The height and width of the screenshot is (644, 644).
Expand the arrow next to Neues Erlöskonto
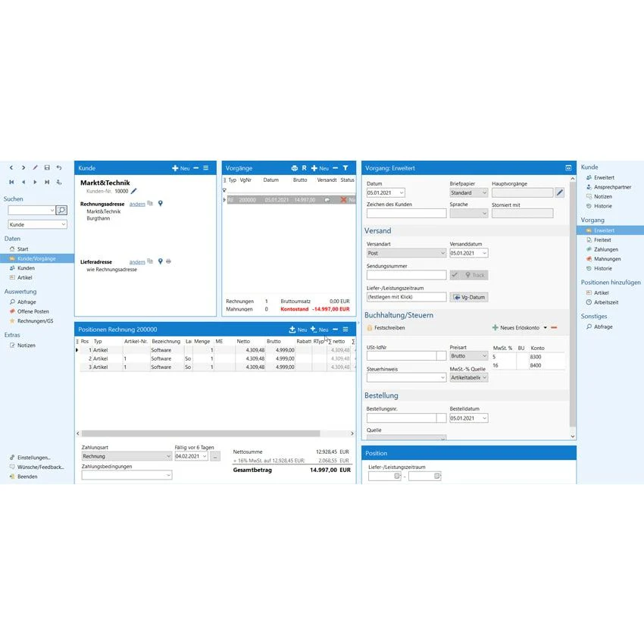(x=546, y=328)
